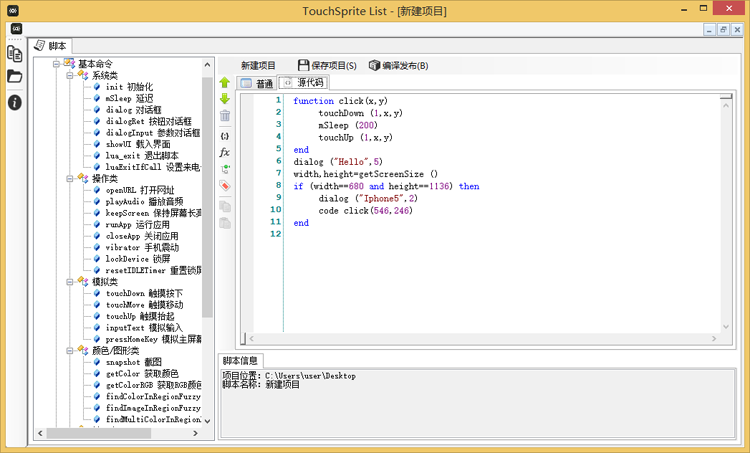Click the app logo icon below title bar
The height and width of the screenshot is (453, 750).
16,29
